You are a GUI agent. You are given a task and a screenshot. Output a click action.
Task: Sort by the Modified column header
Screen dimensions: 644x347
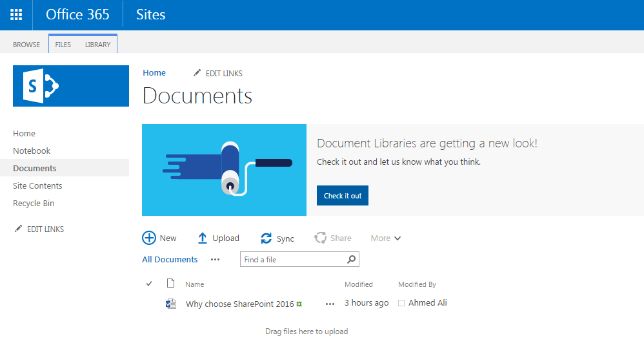(359, 284)
